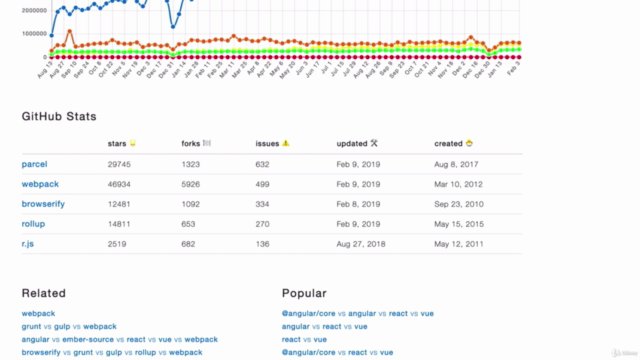
Task: Click the 'Related' section heading
Action: pos(44,293)
